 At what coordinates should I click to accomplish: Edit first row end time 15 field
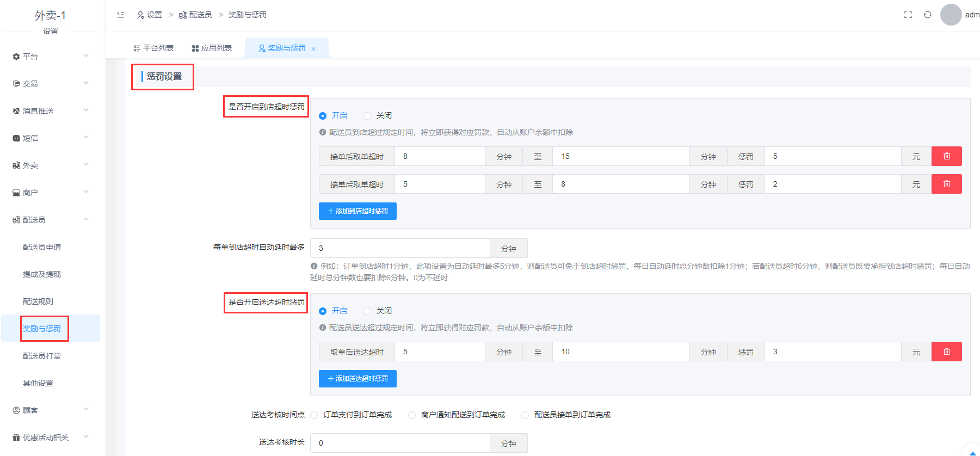click(621, 156)
